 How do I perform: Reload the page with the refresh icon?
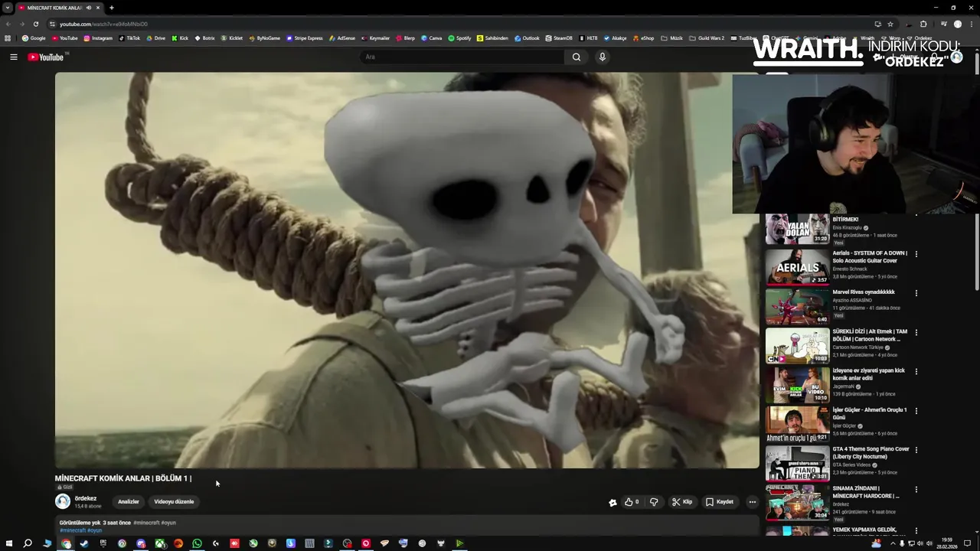coord(35,24)
